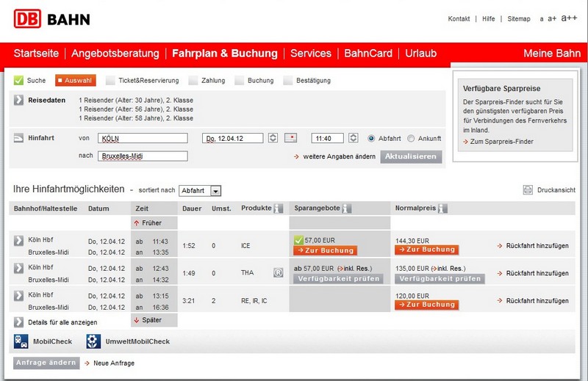Click the time stepper next to 11:40
The image size is (588, 381).
(x=354, y=138)
